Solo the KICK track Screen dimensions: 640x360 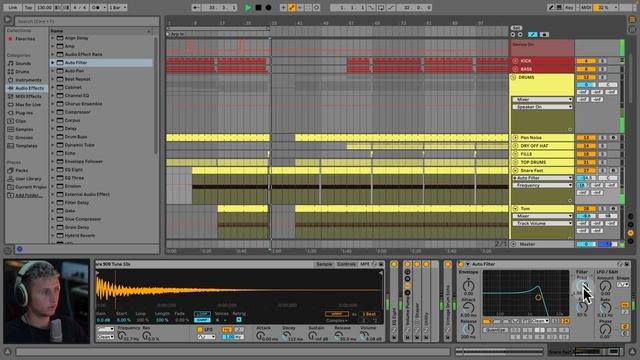pos(602,61)
